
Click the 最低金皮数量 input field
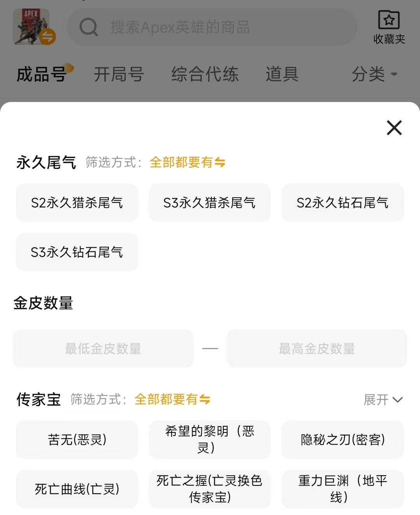pos(103,349)
